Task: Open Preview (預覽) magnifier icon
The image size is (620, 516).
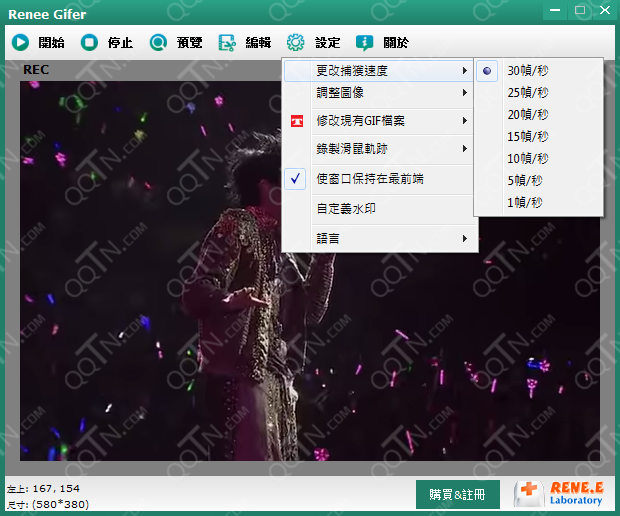Action: pyautogui.click(x=158, y=43)
